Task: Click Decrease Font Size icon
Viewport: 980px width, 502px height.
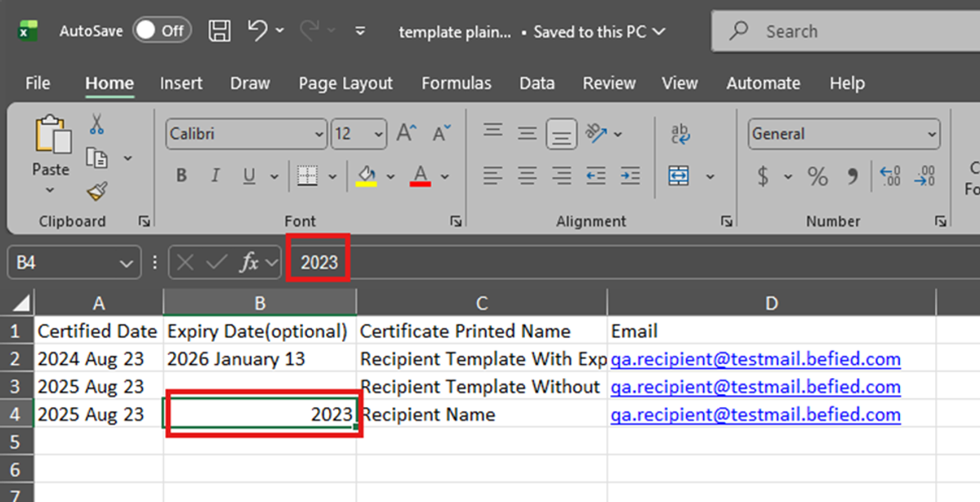Action: [442, 134]
